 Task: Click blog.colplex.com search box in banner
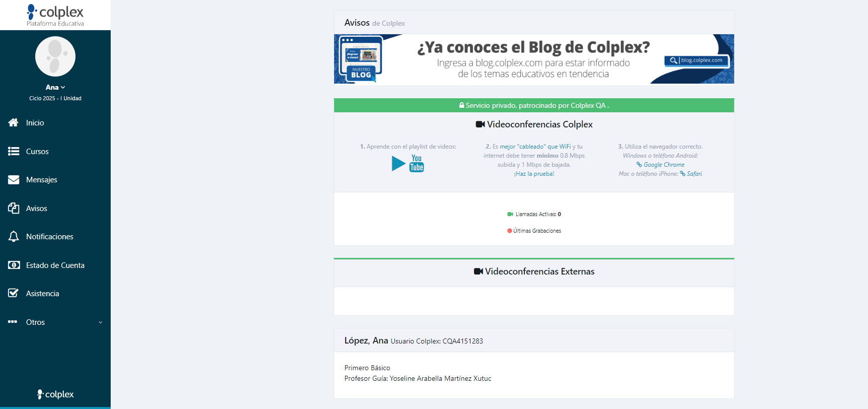tap(696, 60)
